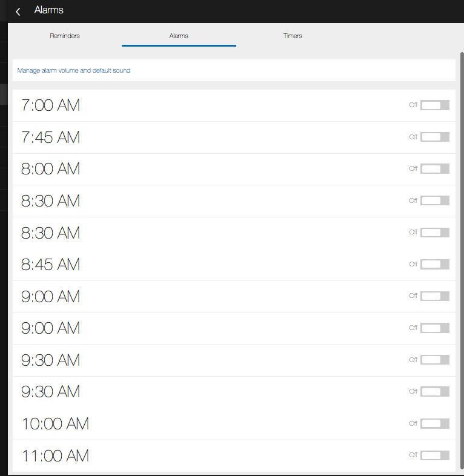This screenshot has width=464, height=476.
Task: Open the 7:00 AM alarm entry
Action: coord(50,105)
